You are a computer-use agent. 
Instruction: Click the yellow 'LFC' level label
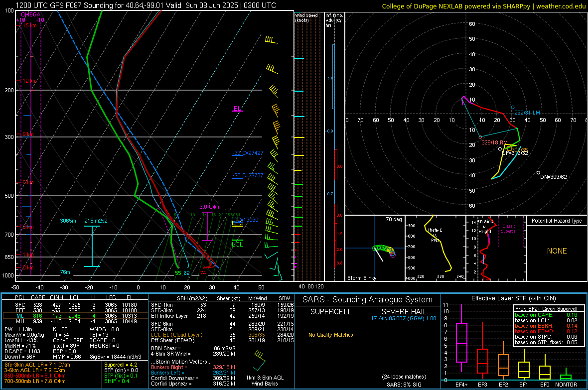(237, 223)
